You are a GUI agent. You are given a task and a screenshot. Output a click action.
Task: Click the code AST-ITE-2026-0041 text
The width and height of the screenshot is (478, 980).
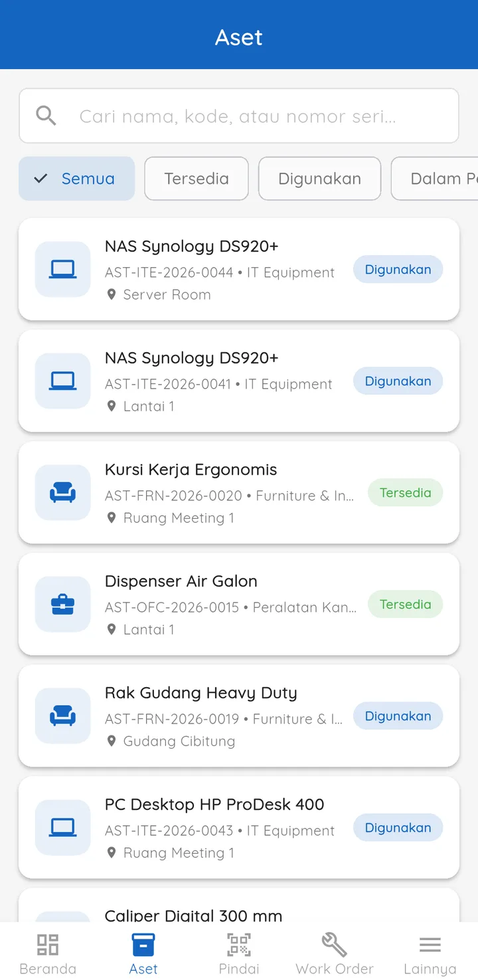(168, 384)
